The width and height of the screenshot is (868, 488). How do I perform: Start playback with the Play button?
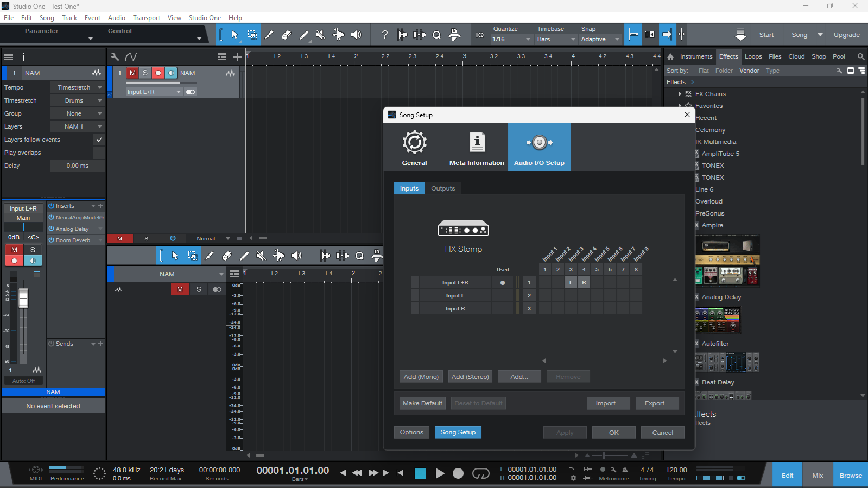coord(440,473)
